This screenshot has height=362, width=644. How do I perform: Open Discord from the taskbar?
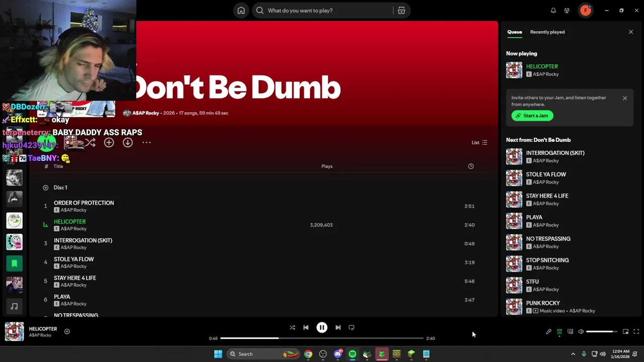338,354
